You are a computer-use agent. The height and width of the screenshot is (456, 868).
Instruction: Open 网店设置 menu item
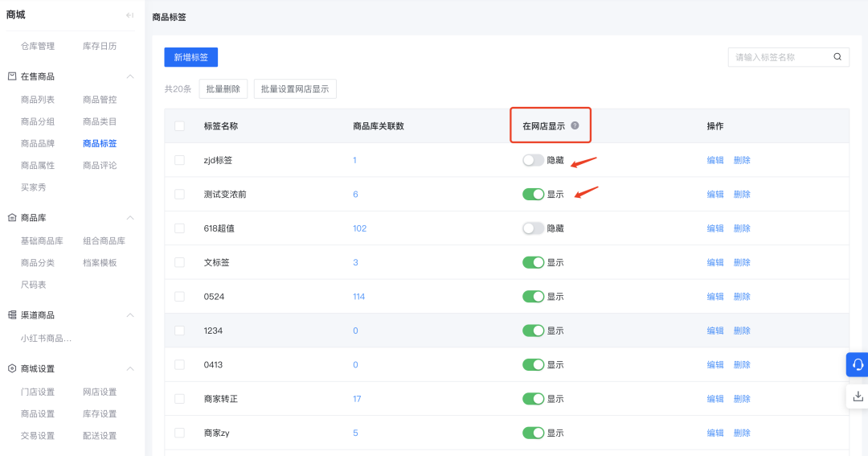(x=100, y=392)
